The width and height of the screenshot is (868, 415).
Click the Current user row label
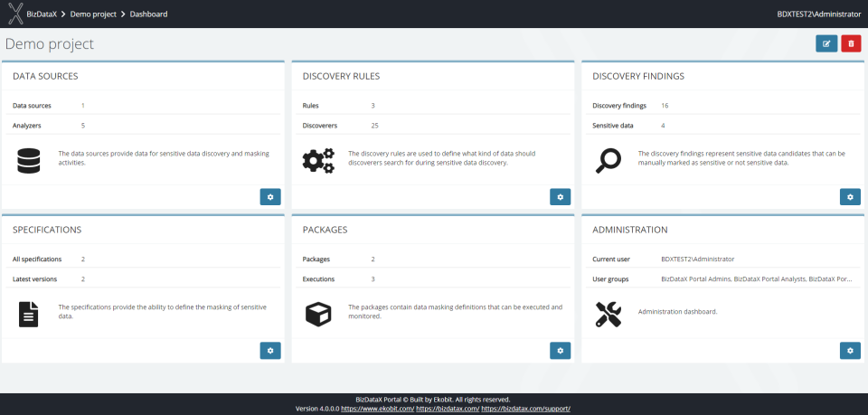coord(611,259)
